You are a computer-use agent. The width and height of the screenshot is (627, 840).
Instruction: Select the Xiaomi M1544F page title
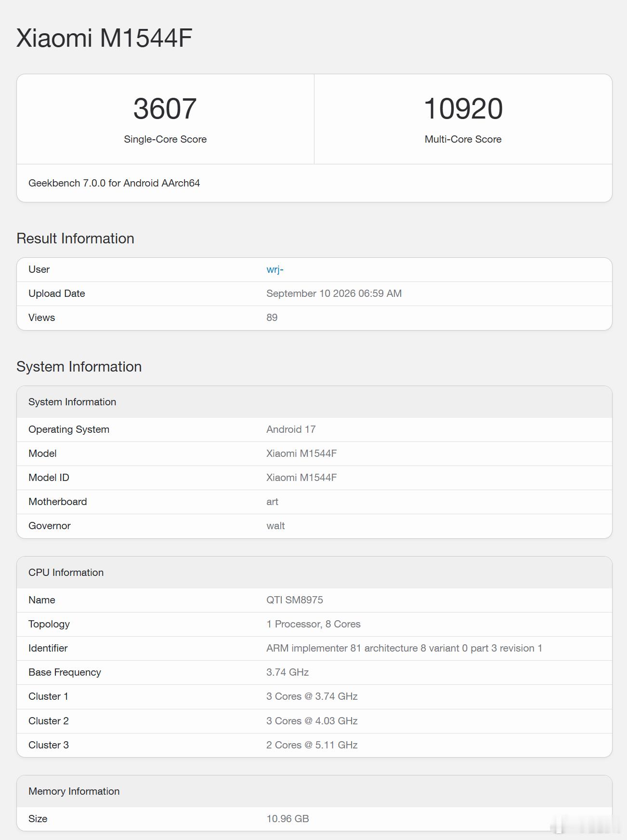pos(104,38)
